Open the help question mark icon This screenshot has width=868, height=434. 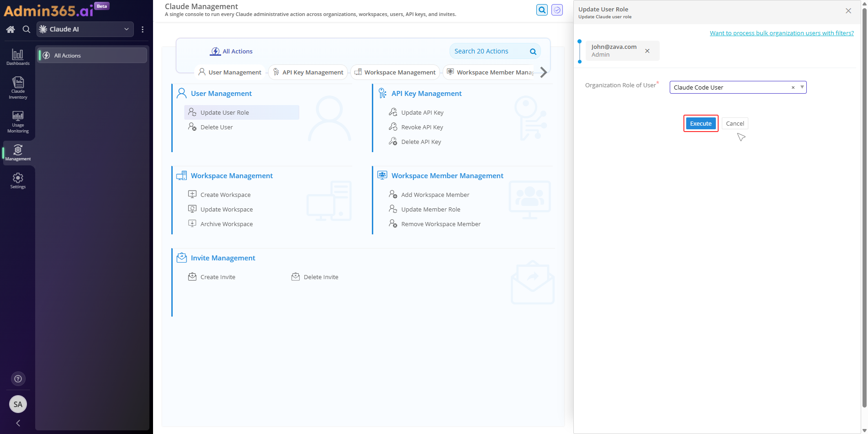(x=18, y=379)
